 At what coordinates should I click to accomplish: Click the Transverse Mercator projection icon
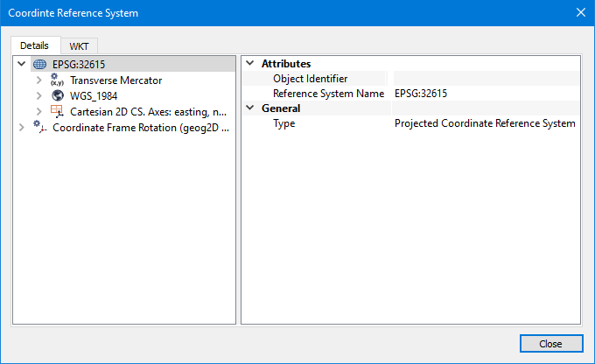[58, 80]
